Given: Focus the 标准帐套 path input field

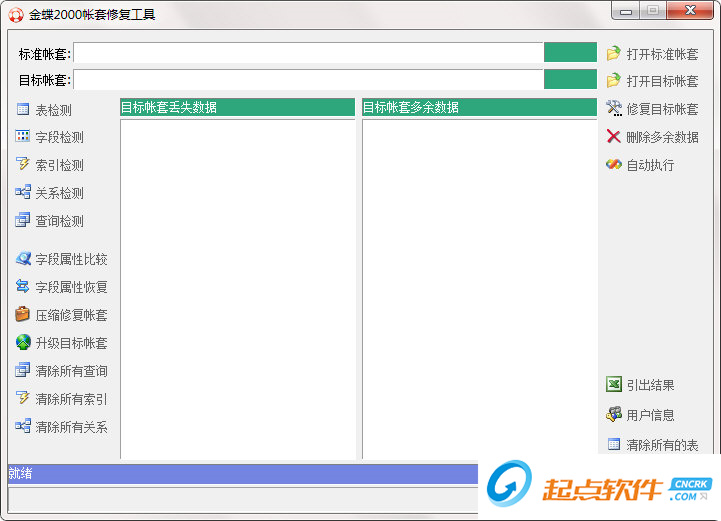Looking at the screenshot, I should pos(308,53).
